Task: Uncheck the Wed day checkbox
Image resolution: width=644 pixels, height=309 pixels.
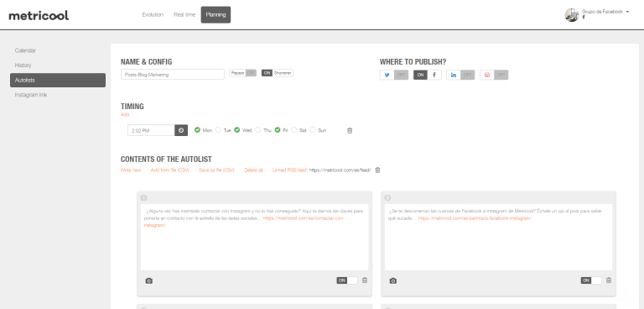Action: click(237, 130)
